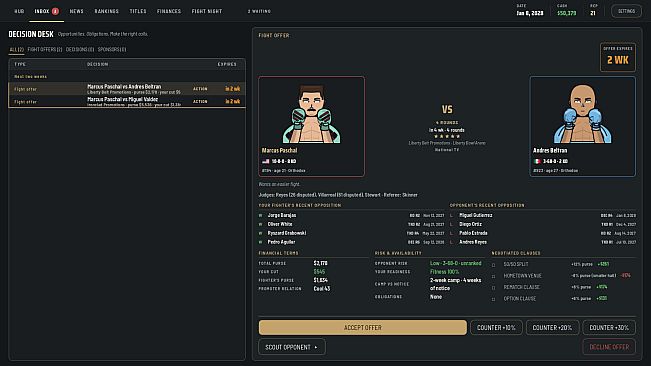Viewport: 651px width, 366px height.
Task: Click the FIGHTER'S PURSE amount
Action: (321, 280)
